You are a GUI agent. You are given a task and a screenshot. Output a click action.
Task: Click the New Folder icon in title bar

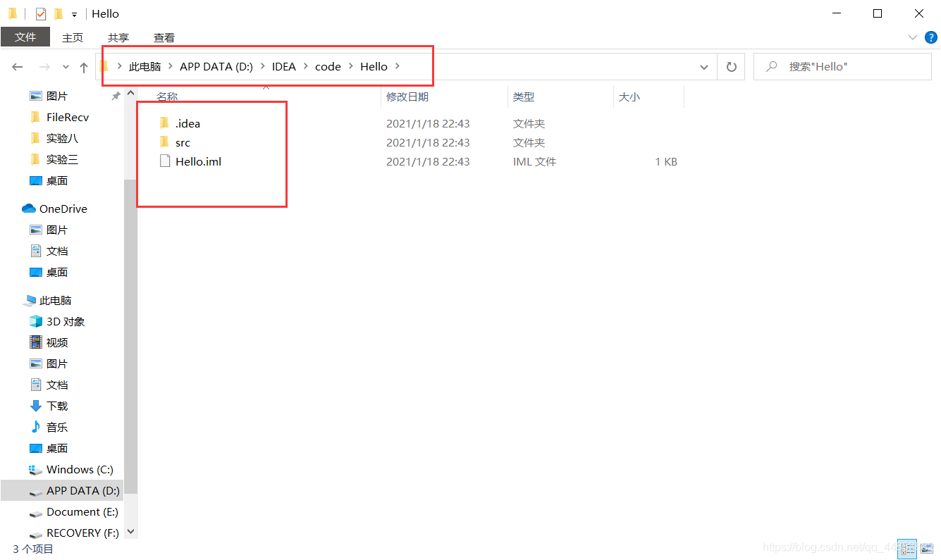[x=59, y=13]
